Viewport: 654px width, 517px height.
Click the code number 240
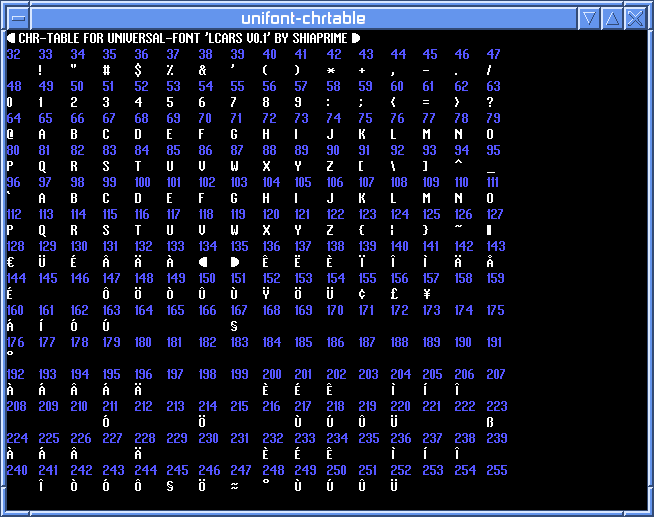17,470
